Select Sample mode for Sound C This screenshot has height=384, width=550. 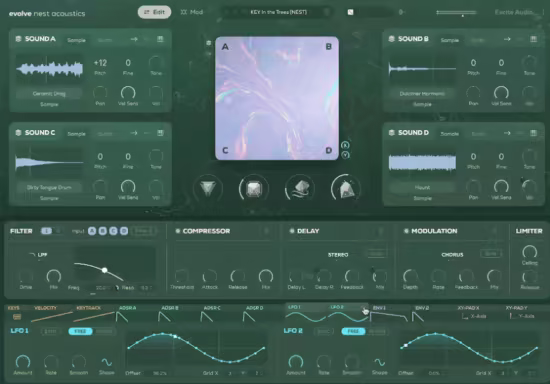(x=76, y=134)
